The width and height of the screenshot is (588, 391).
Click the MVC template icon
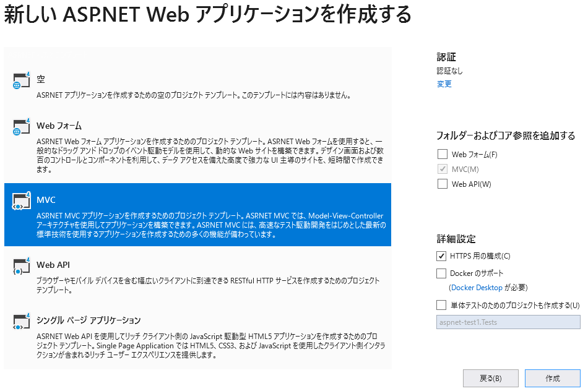click(21, 201)
